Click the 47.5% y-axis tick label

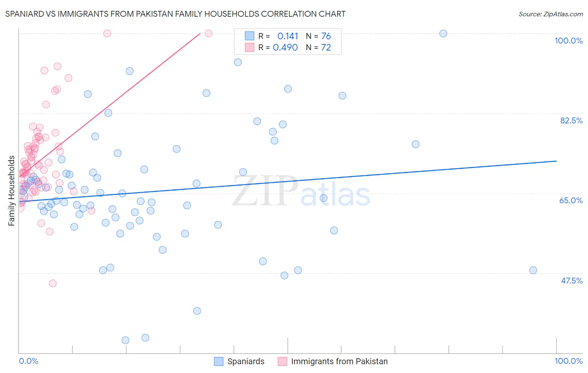click(572, 281)
